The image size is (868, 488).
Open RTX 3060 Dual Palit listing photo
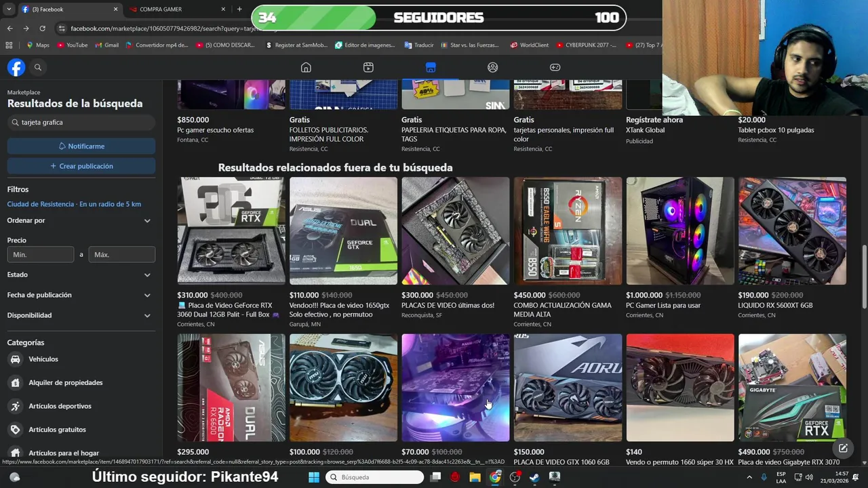click(x=231, y=231)
